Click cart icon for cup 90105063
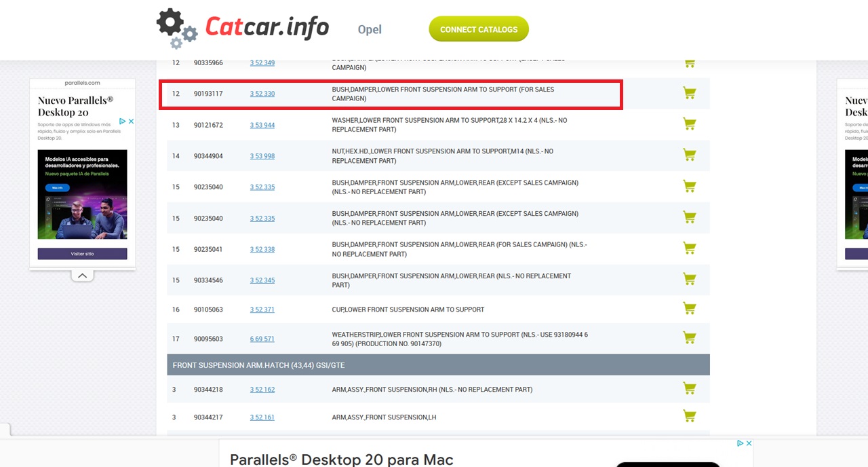This screenshot has width=868, height=467. (689, 309)
